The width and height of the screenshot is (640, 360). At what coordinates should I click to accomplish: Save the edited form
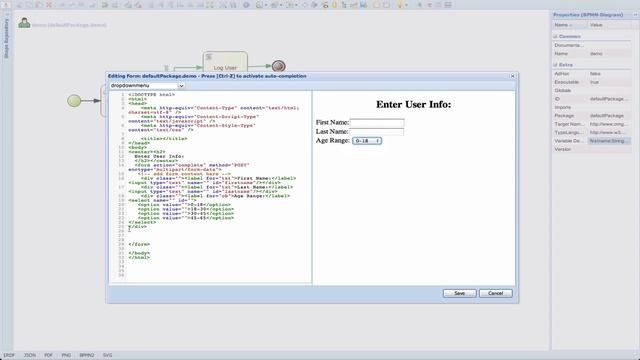(x=460, y=293)
